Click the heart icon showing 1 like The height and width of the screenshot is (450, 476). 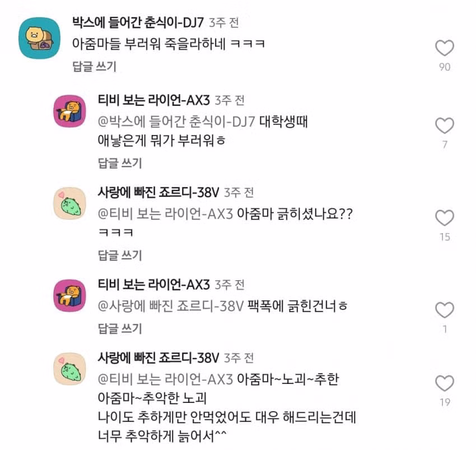coord(445,310)
